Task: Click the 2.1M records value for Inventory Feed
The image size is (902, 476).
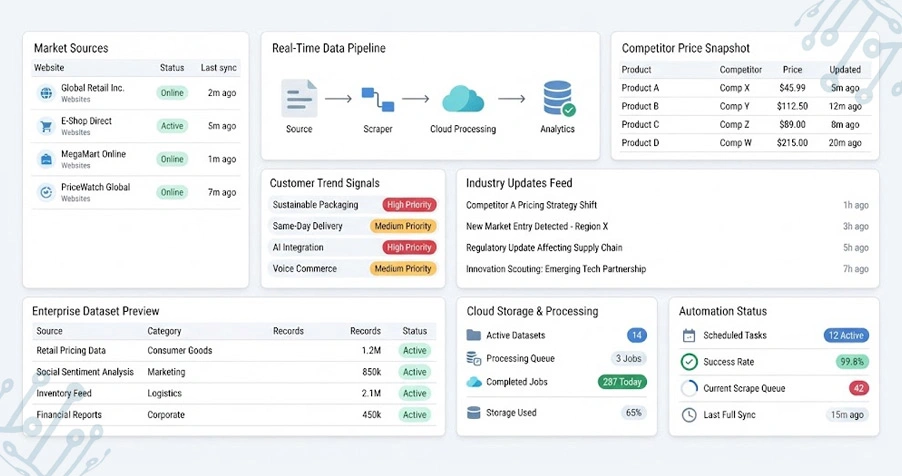Action: (372, 393)
